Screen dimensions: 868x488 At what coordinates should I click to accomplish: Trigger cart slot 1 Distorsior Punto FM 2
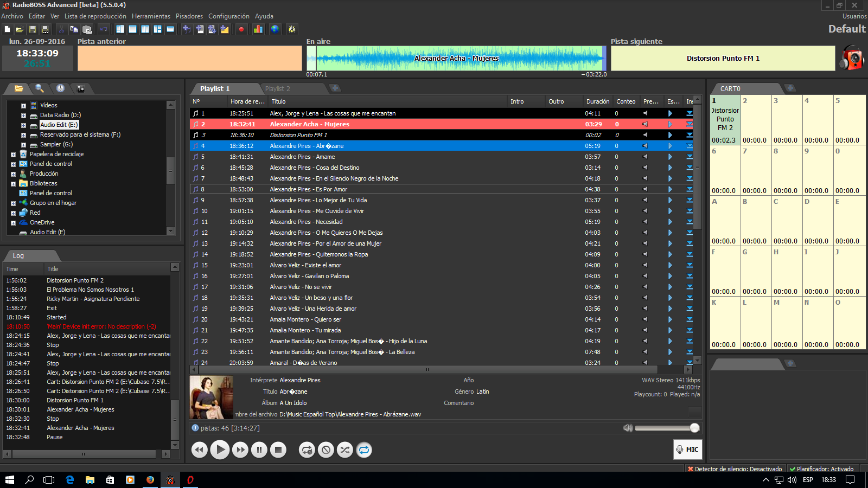pyautogui.click(x=725, y=120)
